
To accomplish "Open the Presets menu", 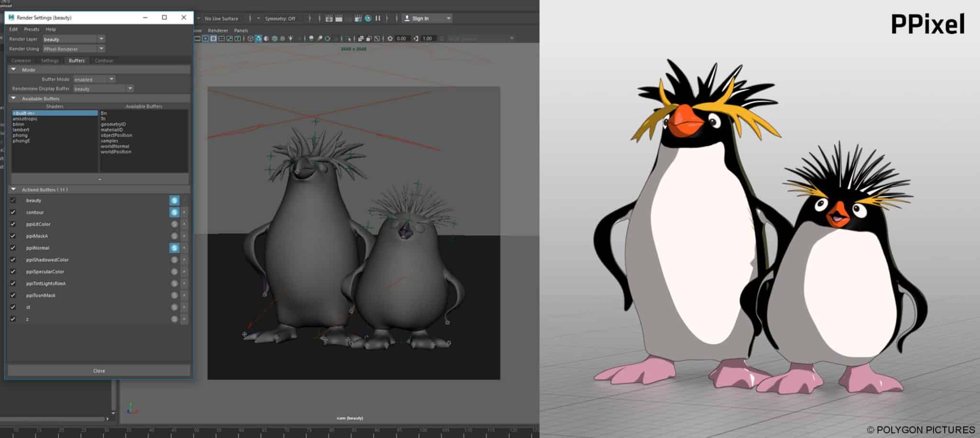I will point(32,29).
